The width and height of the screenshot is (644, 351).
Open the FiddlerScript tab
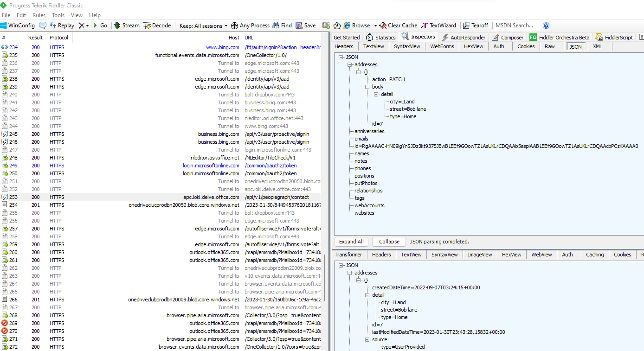point(614,38)
